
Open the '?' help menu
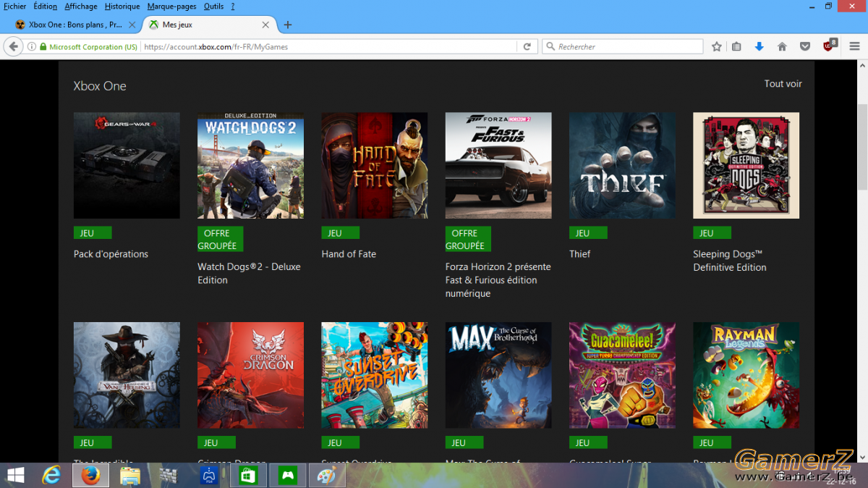[233, 7]
